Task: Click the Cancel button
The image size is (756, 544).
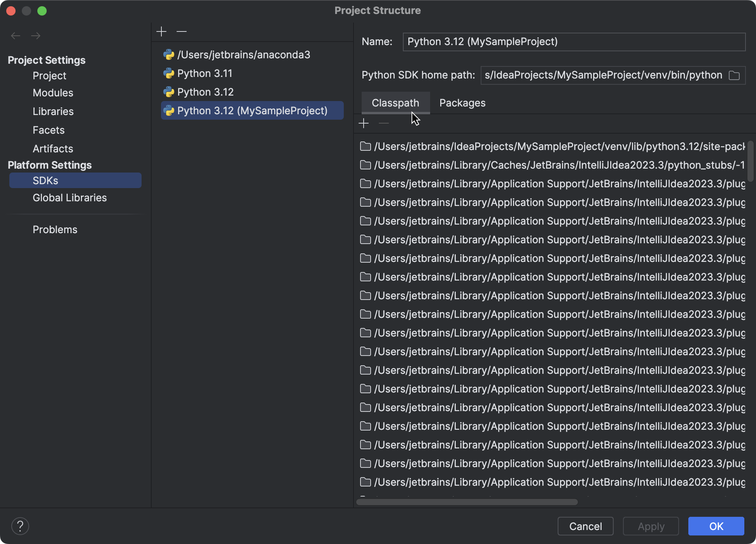Action: (585, 526)
